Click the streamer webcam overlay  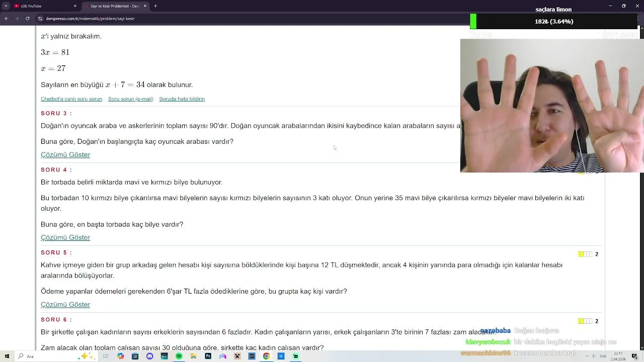[552, 106]
